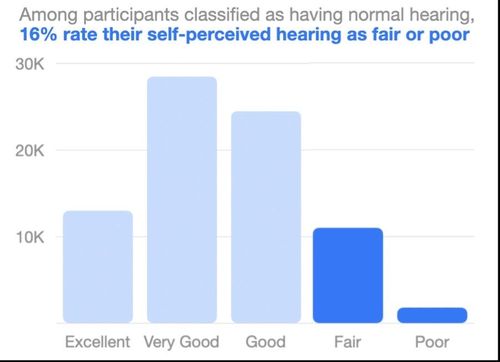
Task: Select the Very Good bar
Action: click(x=182, y=200)
